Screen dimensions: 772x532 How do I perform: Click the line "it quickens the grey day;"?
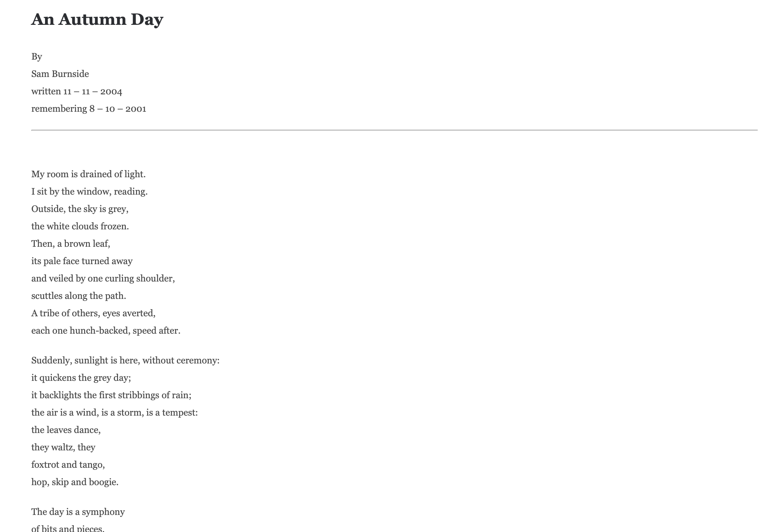(x=81, y=378)
